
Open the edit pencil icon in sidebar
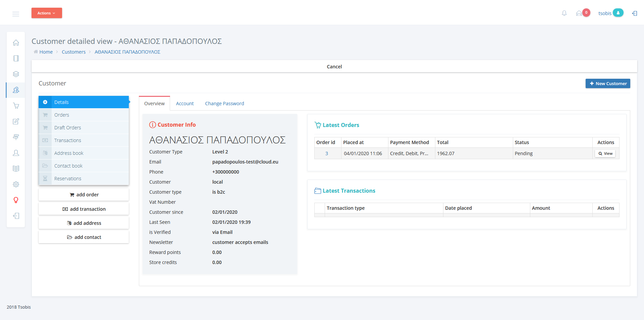pos(16,121)
